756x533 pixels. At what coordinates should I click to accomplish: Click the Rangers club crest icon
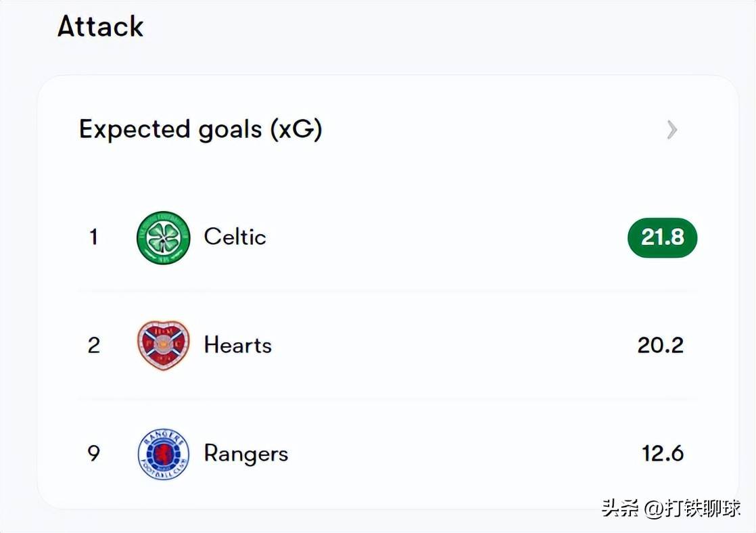[163, 454]
